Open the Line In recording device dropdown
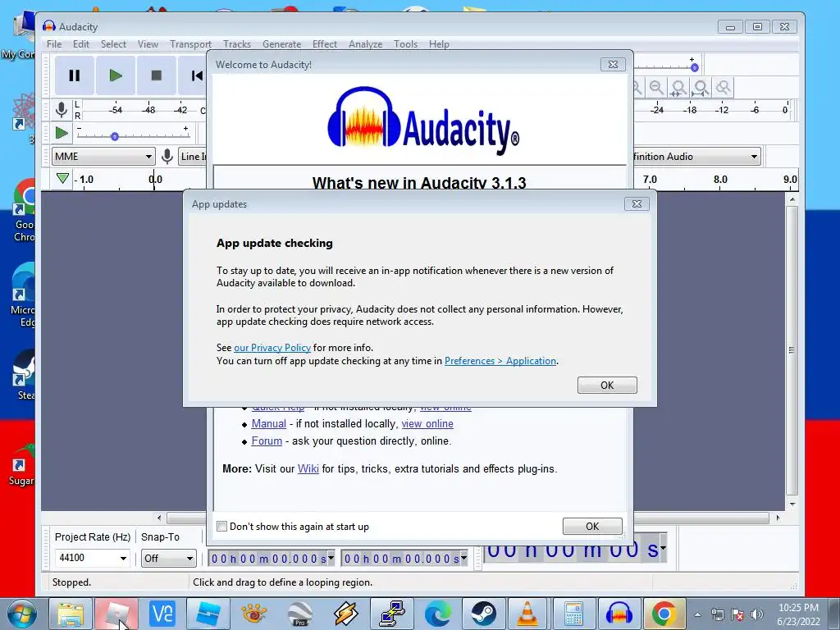The height and width of the screenshot is (630, 840). coord(193,157)
